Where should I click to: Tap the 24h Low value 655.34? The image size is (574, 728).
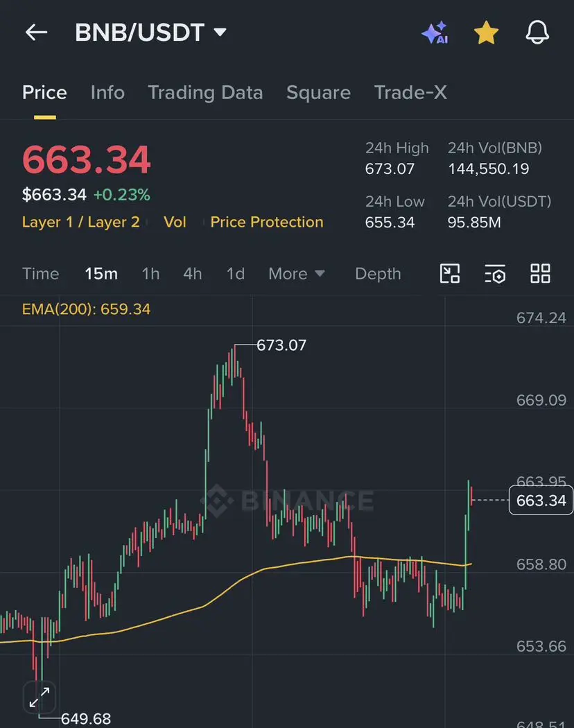tap(390, 223)
